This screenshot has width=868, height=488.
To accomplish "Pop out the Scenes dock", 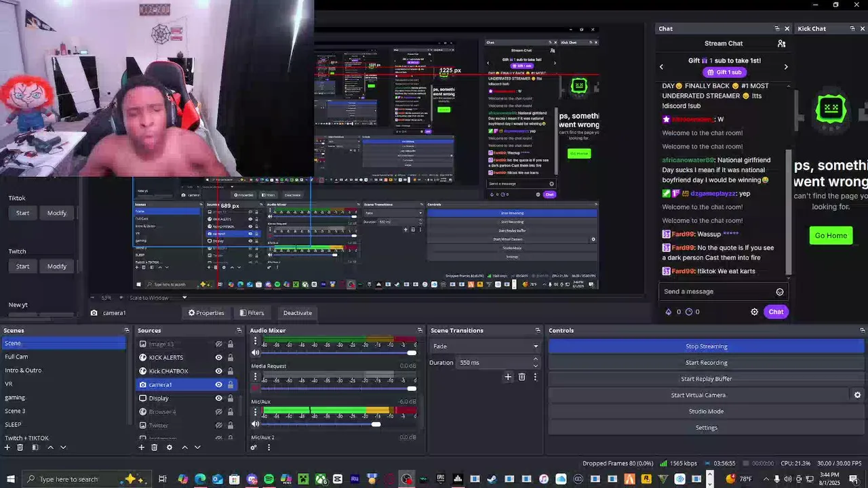I will 126,330.
